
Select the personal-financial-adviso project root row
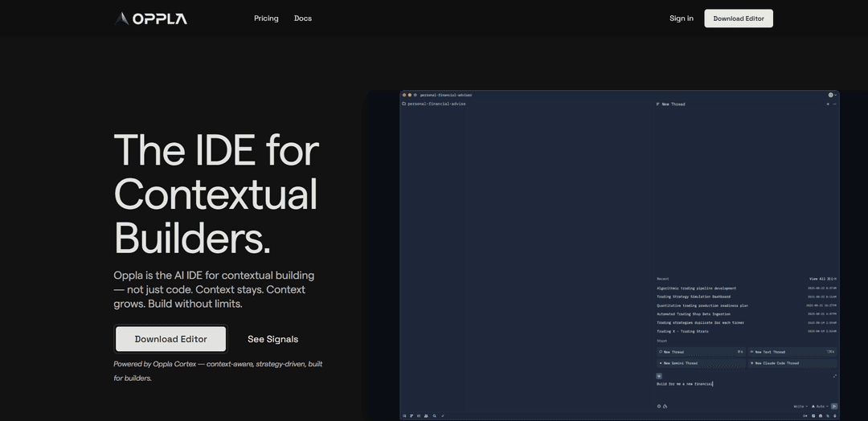pyautogui.click(x=433, y=104)
